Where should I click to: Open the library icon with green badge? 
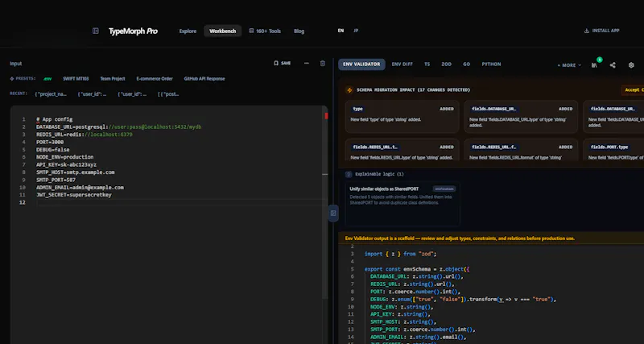594,64
